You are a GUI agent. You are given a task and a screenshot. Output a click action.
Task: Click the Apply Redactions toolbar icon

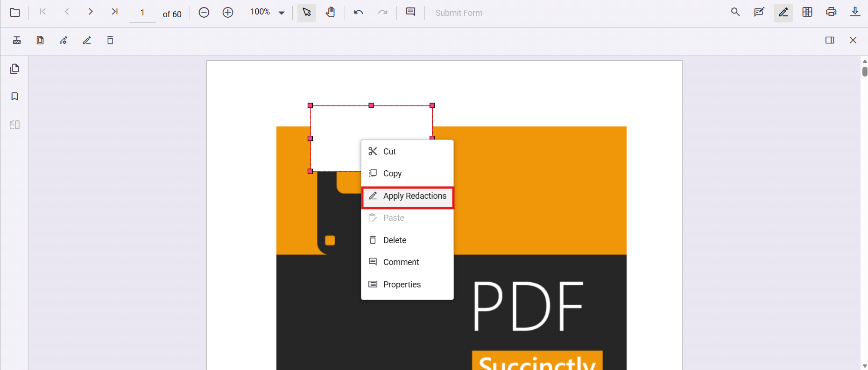87,41
